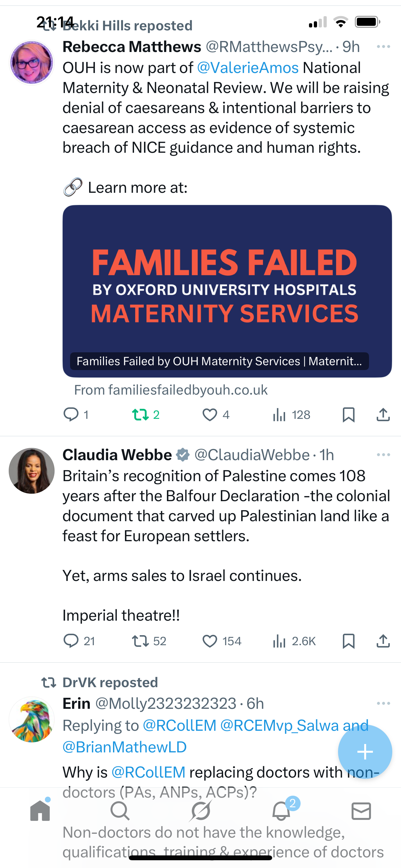Screen dimensions: 401x868
Task: Open the Search tab
Action: coord(120,811)
